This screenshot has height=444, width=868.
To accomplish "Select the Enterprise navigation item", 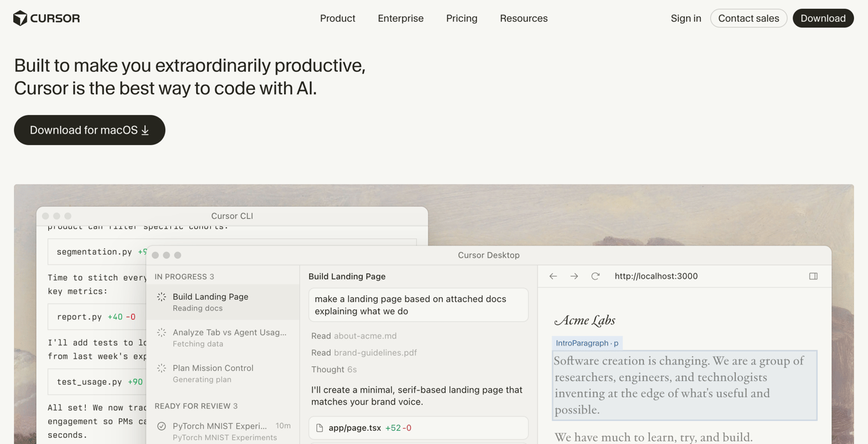I will click(x=400, y=18).
